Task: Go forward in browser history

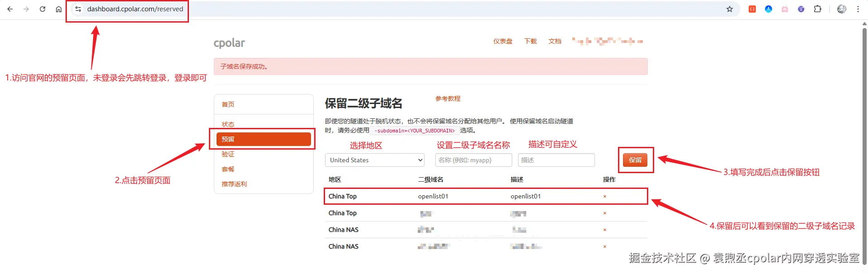Action: click(x=26, y=9)
